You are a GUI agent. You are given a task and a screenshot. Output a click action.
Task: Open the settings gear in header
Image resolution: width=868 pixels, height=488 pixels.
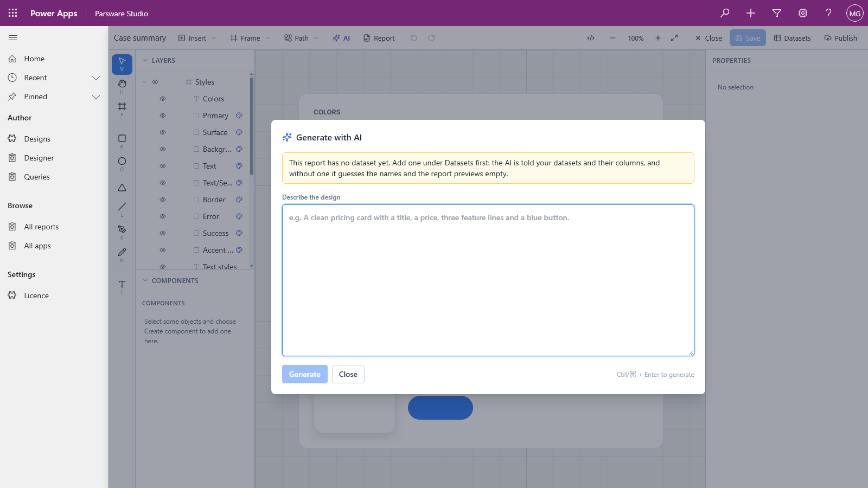pos(803,13)
